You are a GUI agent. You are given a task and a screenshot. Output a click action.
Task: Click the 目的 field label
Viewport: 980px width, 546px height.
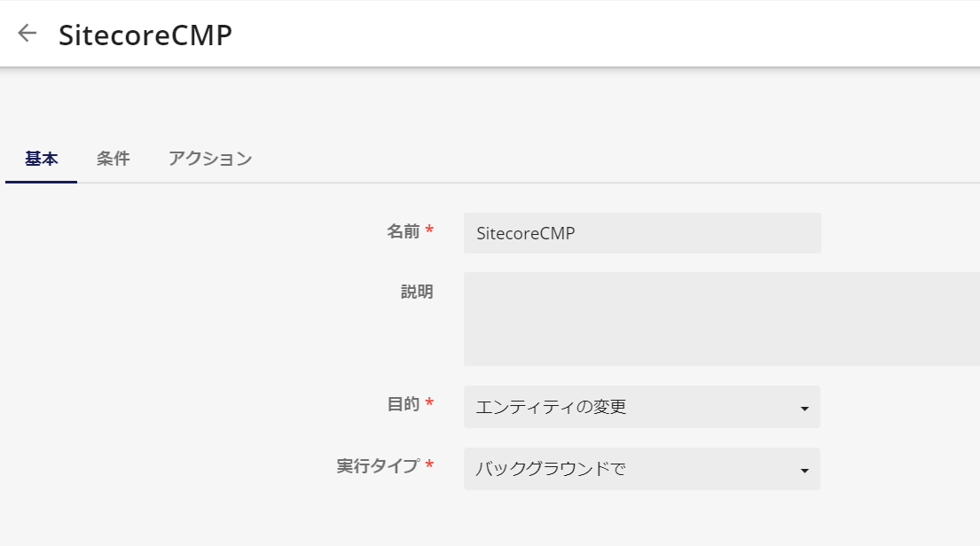(404, 404)
